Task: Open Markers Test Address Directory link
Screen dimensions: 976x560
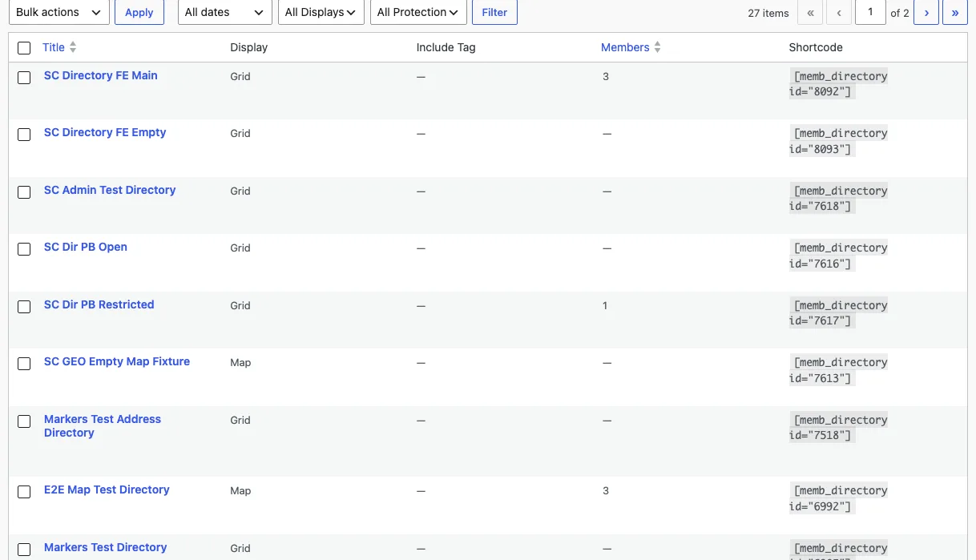Action: pyautogui.click(x=103, y=425)
